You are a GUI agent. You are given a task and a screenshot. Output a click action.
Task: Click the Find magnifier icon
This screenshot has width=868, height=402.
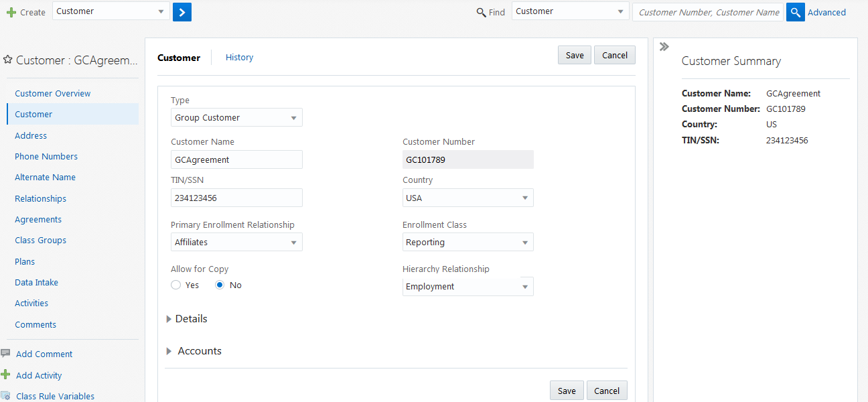[x=480, y=12]
